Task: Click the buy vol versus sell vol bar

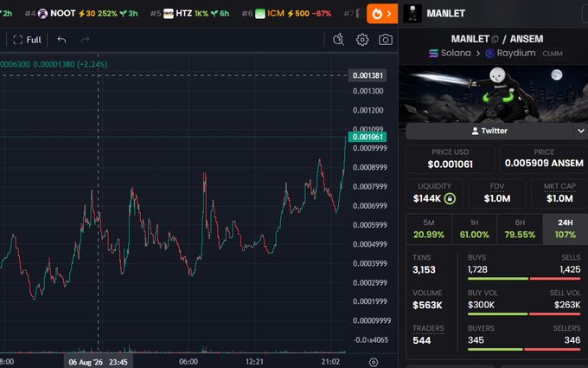Action: pos(524,314)
